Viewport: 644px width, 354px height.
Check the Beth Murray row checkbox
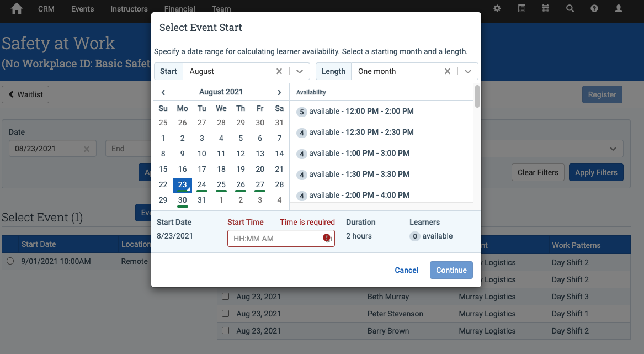click(226, 296)
